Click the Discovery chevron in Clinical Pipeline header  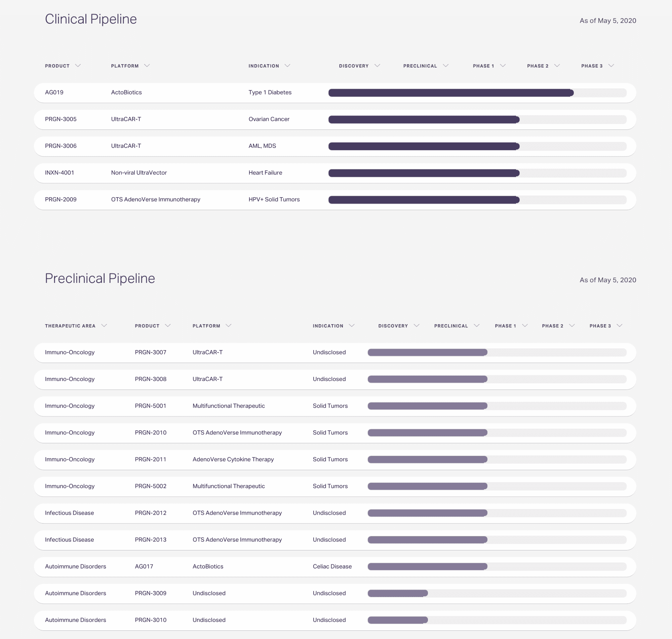pos(377,66)
